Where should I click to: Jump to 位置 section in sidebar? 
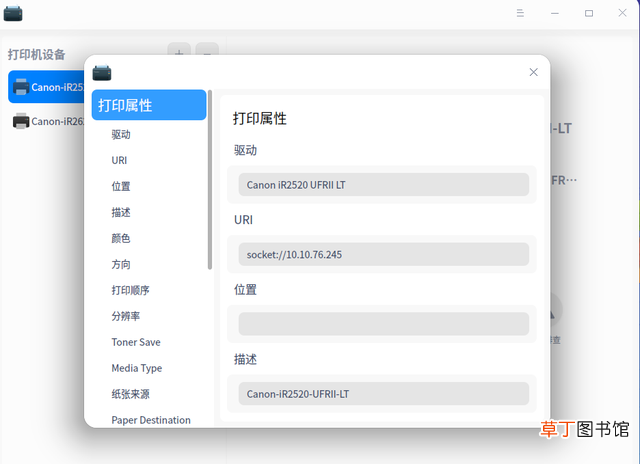point(121,186)
